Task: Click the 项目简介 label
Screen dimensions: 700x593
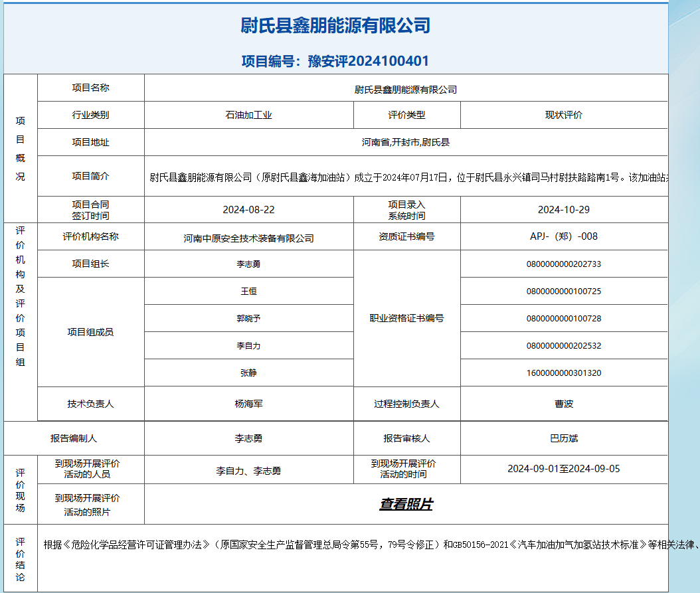Action: click(x=90, y=176)
